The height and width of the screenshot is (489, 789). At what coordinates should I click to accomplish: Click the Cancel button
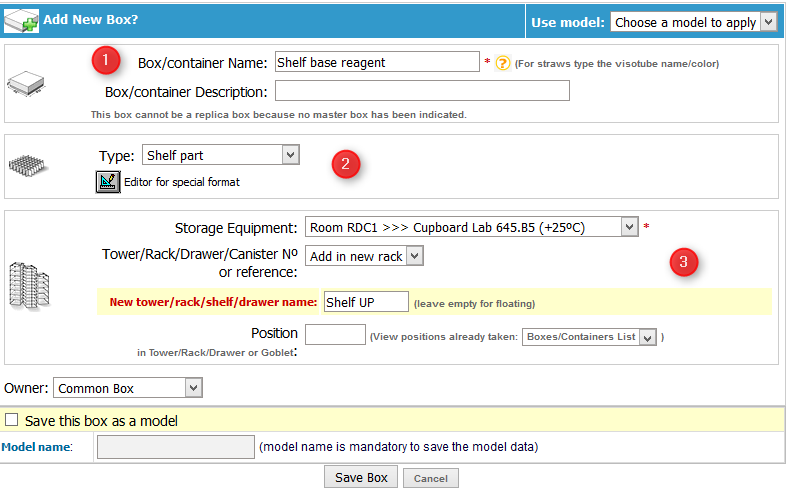tap(431, 478)
